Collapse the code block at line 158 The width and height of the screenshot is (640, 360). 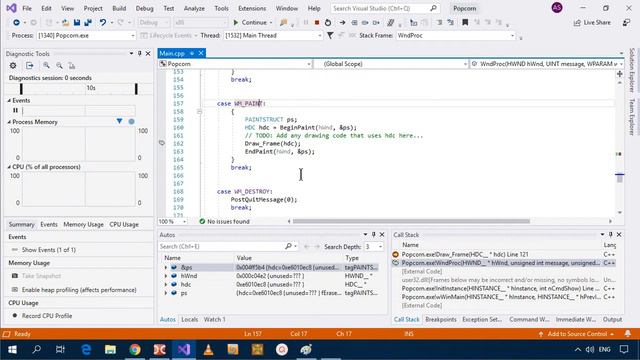pos(199,111)
